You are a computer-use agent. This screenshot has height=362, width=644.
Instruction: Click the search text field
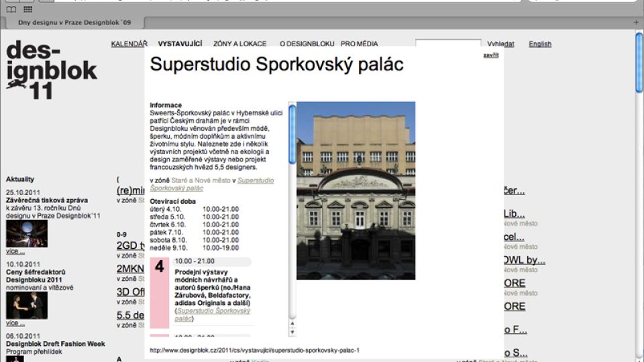447,44
